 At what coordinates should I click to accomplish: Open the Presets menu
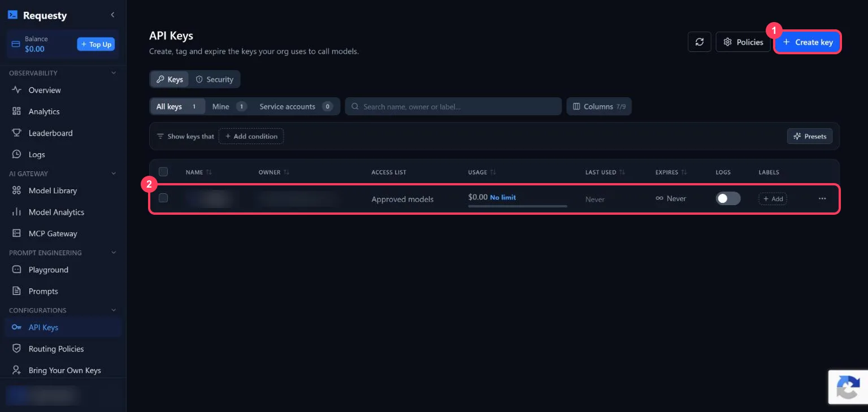(x=810, y=136)
